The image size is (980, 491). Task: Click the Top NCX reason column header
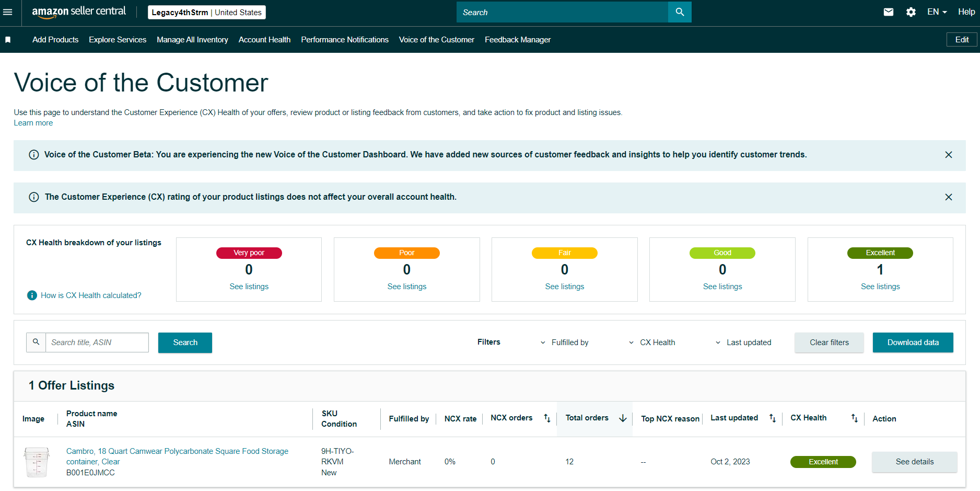(x=670, y=419)
